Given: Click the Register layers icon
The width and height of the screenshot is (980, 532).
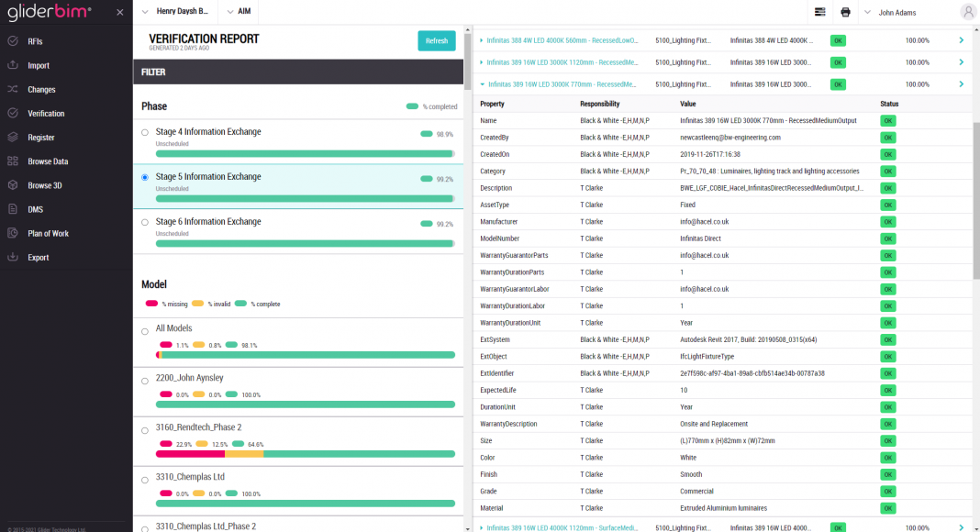Looking at the screenshot, I should click(x=13, y=138).
